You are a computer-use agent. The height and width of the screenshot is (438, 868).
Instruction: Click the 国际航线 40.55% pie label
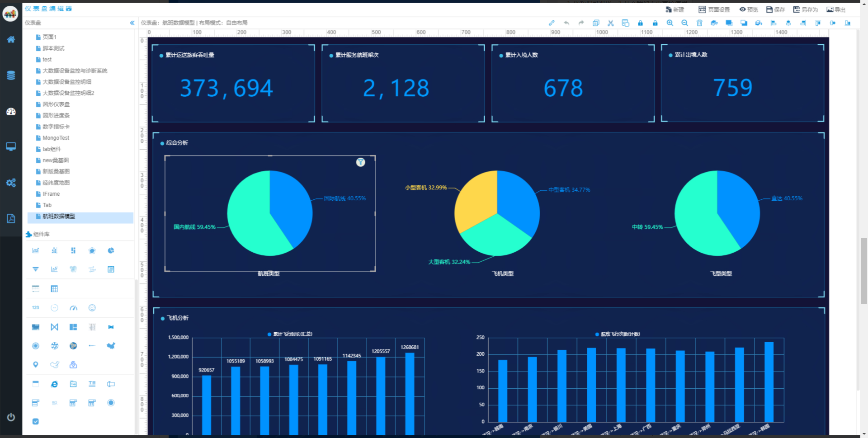pyautogui.click(x=345, y=198)
